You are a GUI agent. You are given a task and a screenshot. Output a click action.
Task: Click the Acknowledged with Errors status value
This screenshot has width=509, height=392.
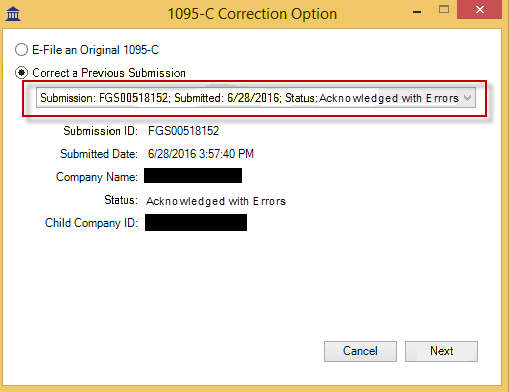216,201
